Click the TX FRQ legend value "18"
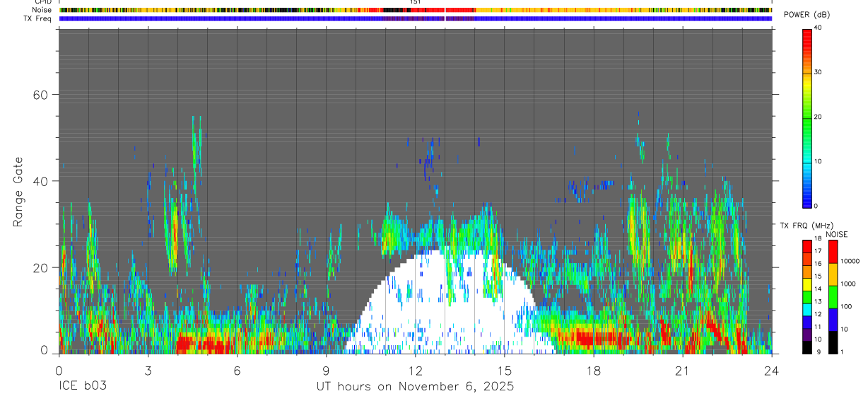Screen dimensions: 868x401 pos(818,240)
